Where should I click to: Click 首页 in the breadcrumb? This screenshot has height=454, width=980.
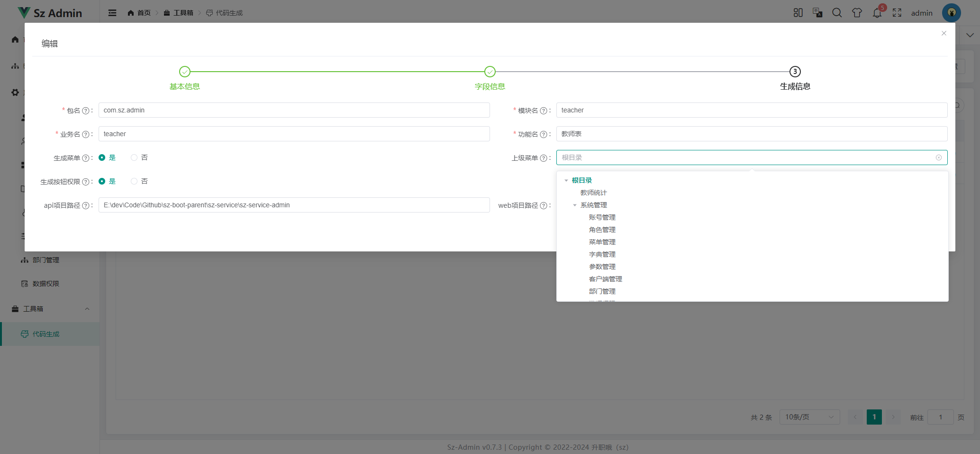point(144,13)
